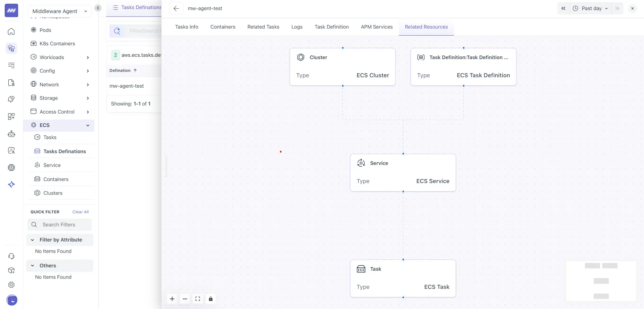The image size is (644, 309).
Task: Open the Past day time range dropdown
Action: 591,8
